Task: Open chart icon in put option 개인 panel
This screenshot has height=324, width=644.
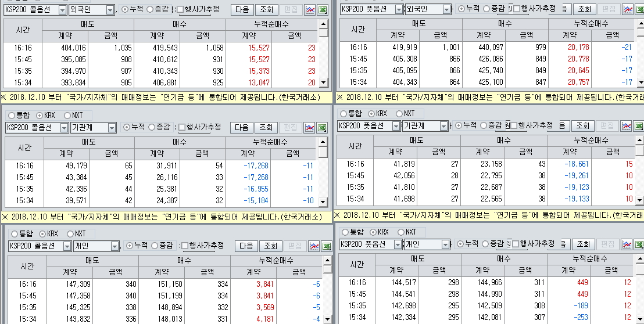Action: [x=627, y=244]
